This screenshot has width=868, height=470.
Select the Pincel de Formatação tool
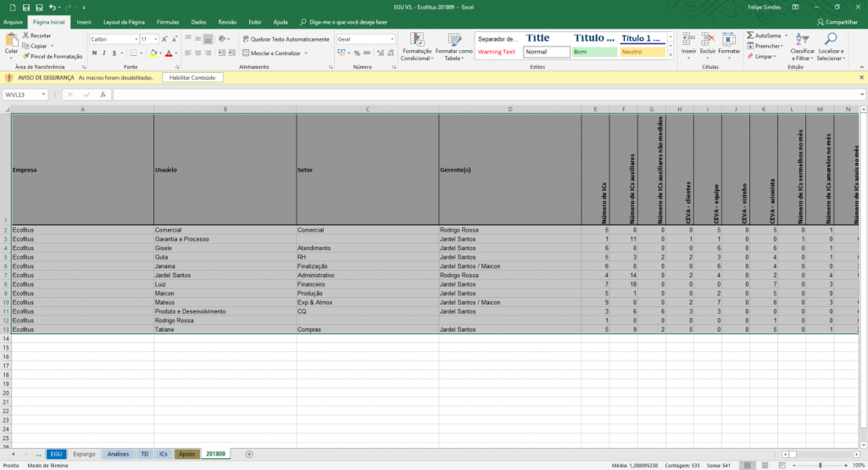pos(53,57)
